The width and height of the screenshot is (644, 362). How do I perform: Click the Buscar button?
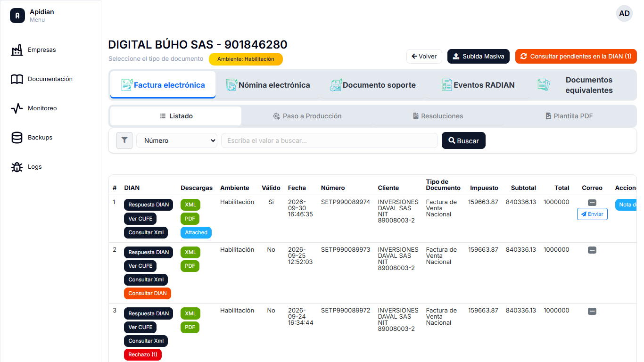463,140
